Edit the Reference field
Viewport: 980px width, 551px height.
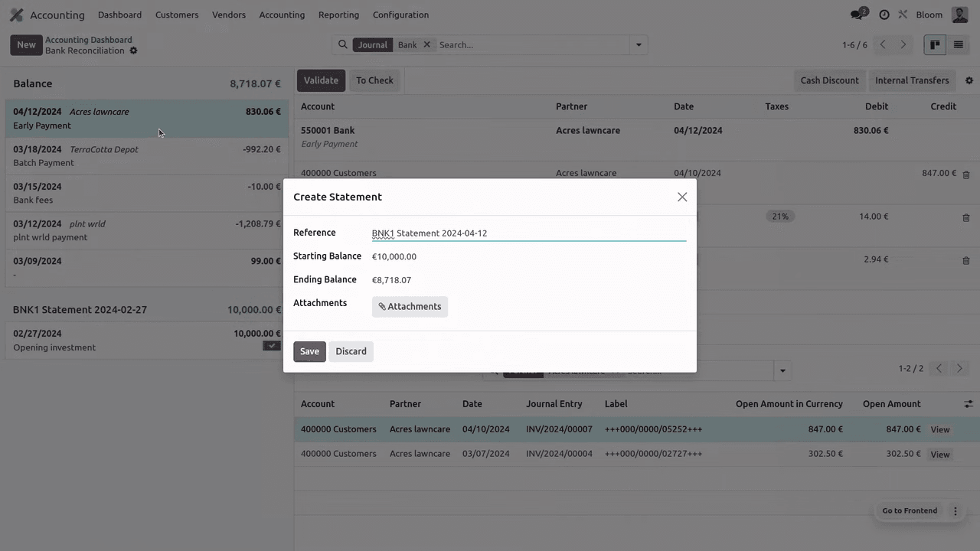[x=528, y=233]
